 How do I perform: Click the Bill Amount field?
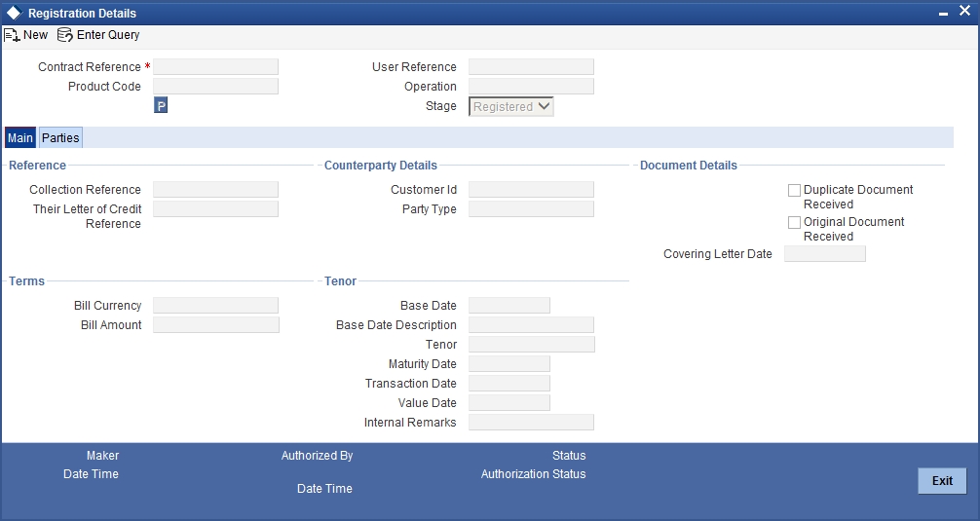click(216, 325)
